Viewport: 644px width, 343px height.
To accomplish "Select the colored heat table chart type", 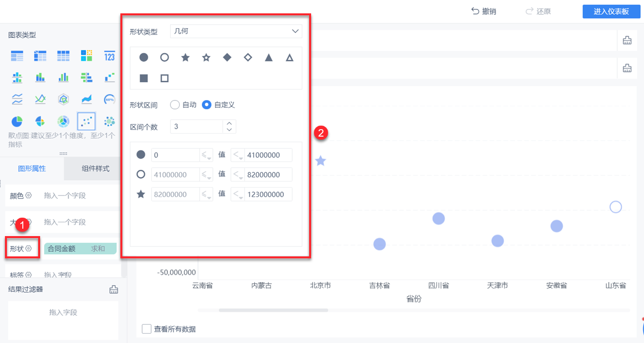I will [x=87, y=56].
